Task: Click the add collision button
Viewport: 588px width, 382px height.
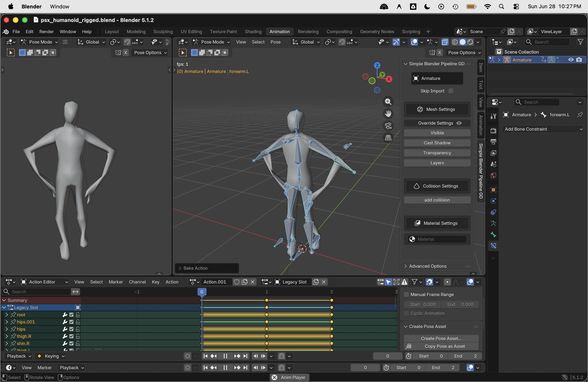Action: click(x=437, y=200)
